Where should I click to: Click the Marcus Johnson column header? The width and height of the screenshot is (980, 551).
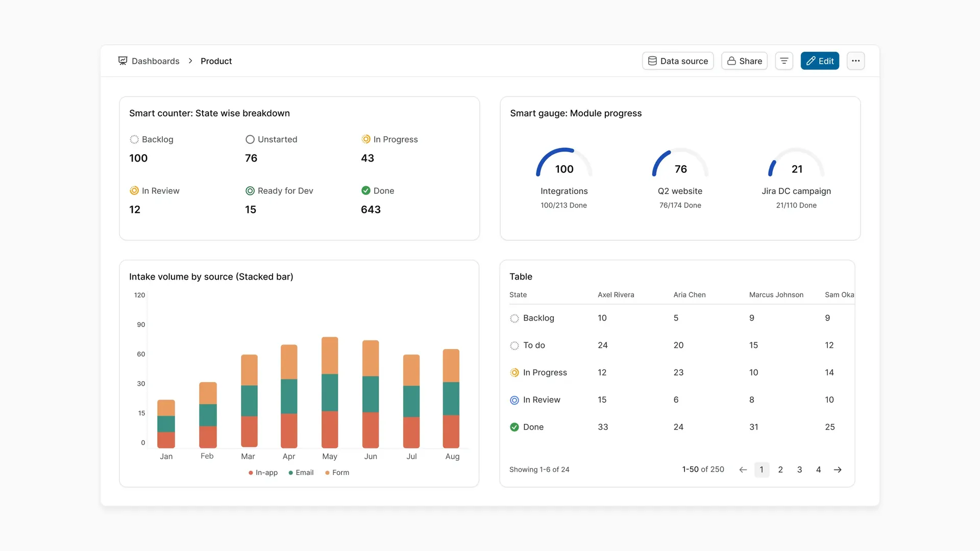click(776, 295)
